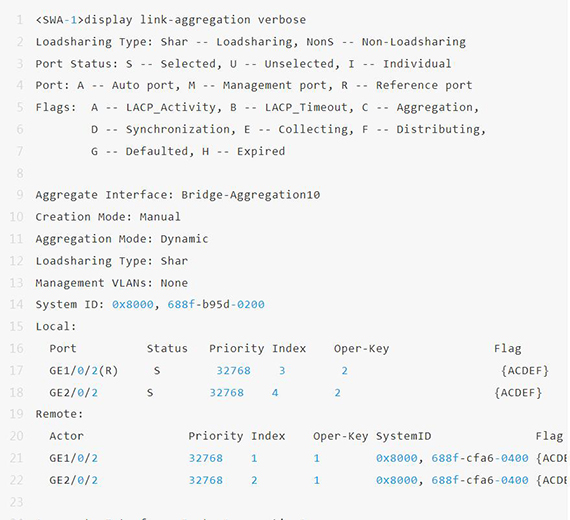Click the 'Actor' column header in the Remote table
Image resolution: width=570 pixels, height=520 pixels.
(x=67, y=436)
